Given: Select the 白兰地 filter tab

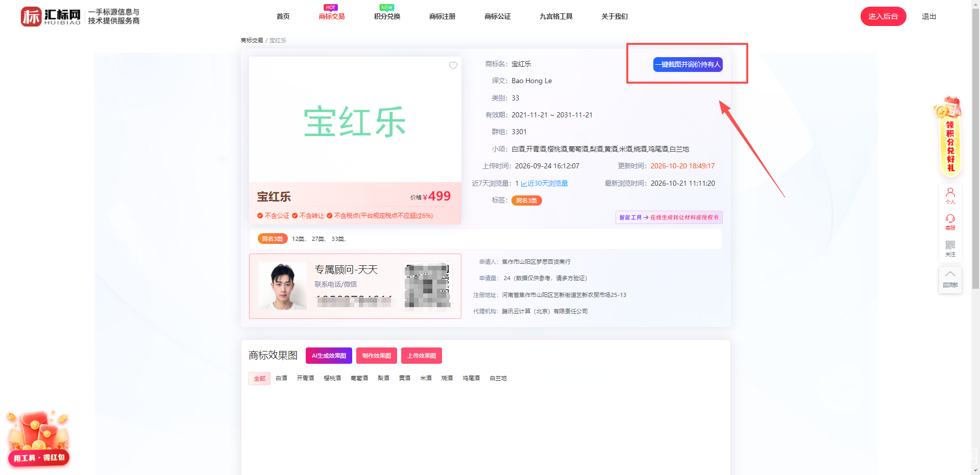Looking at the screenshot, I should point(498,378).
